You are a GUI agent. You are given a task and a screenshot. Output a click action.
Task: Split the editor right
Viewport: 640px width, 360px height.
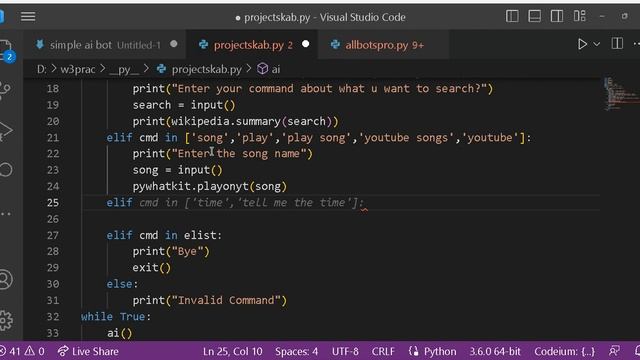[x=617, y=44]
